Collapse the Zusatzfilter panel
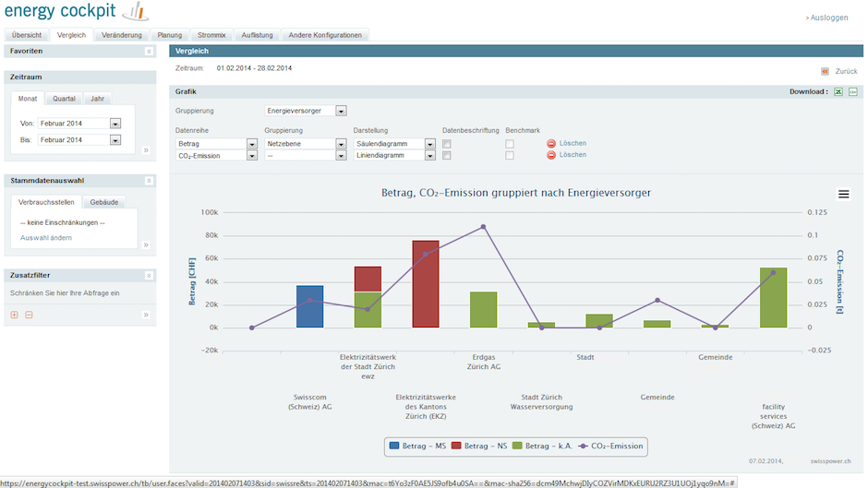 point(149,276)
